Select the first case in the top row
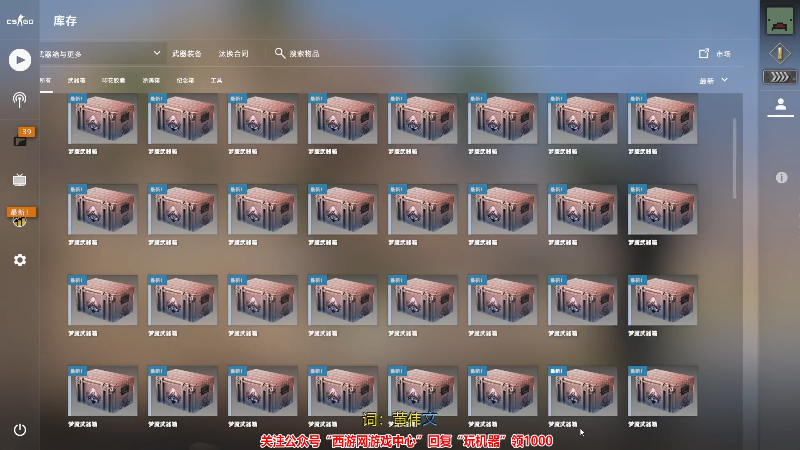Screen dimensions: 800x450 103,118
